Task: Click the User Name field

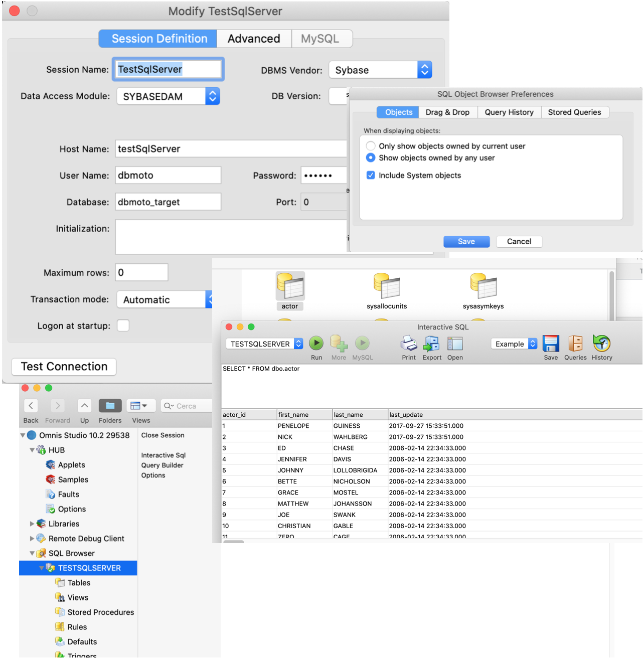Action: [168, 176]
